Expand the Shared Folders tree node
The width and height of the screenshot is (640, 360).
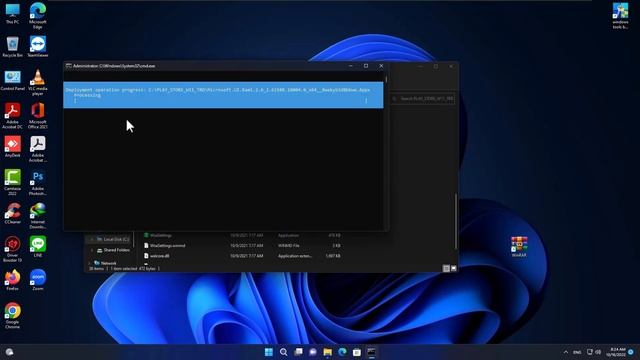[91, 250]
